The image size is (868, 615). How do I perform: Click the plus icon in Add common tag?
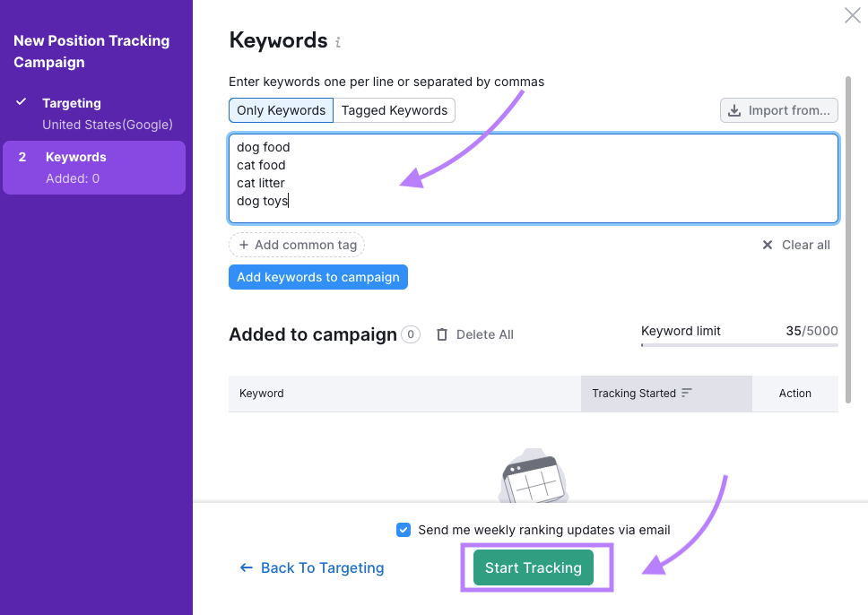[244, 245]
